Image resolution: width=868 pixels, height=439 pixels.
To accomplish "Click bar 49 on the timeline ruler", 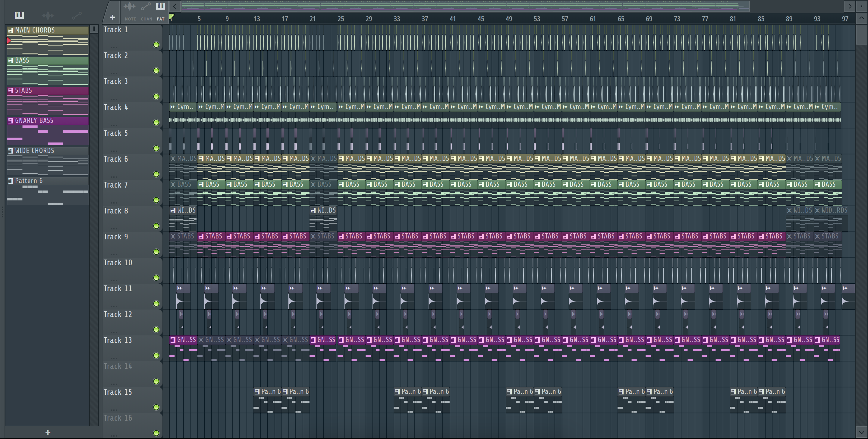I will [508, 19].
